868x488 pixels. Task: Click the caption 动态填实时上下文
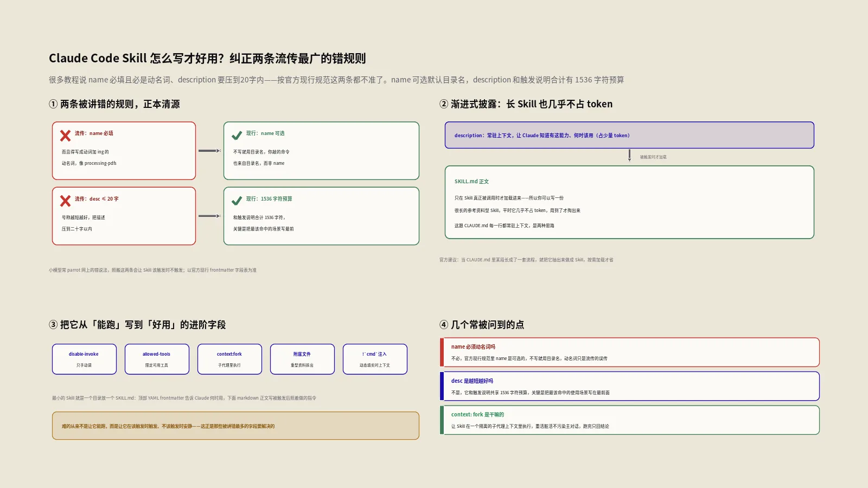click(375, 365)
